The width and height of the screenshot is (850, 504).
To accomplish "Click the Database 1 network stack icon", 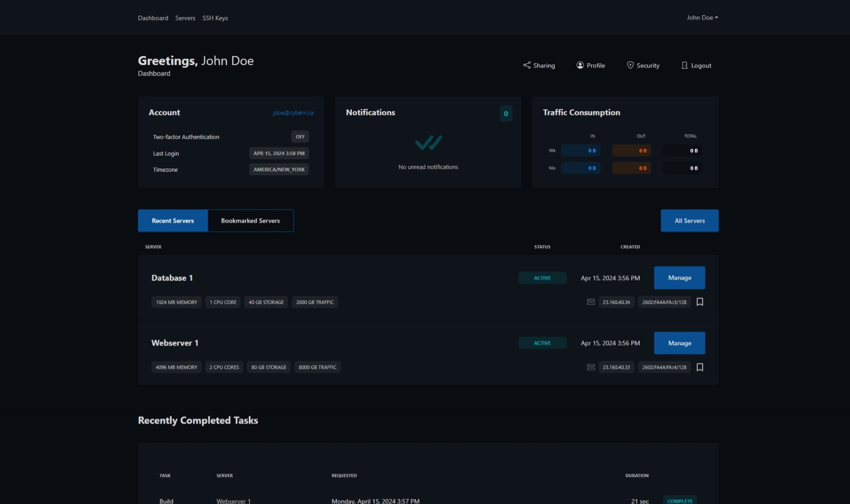I will pos(590,302).
